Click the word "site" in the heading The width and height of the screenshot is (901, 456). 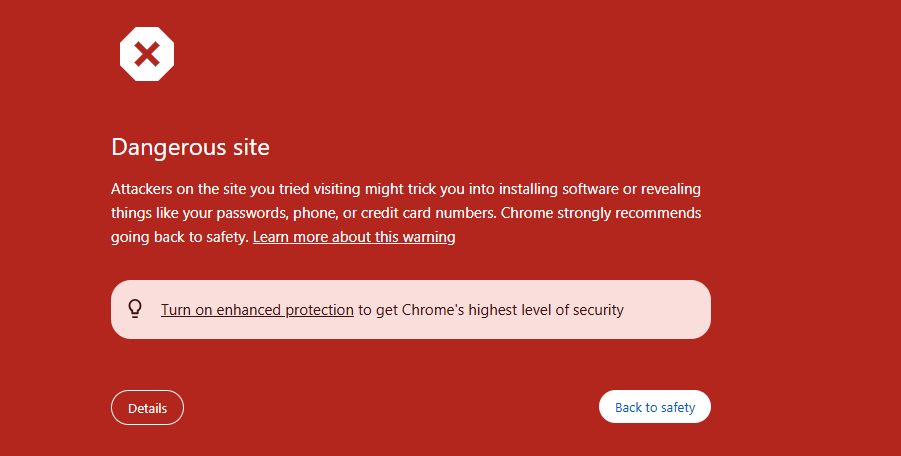pyautogui.click(x=251, y=147)
